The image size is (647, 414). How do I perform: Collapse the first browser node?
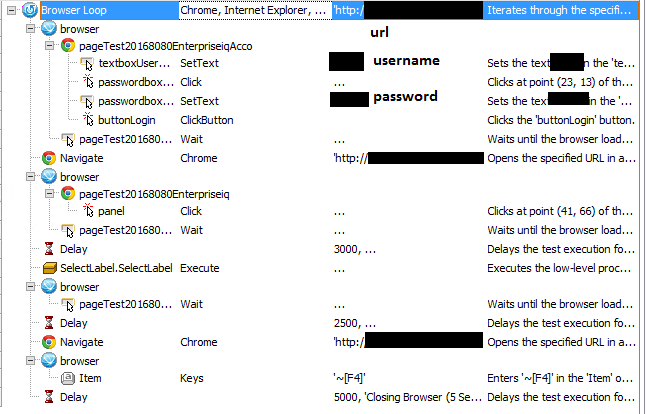[31, 29]
